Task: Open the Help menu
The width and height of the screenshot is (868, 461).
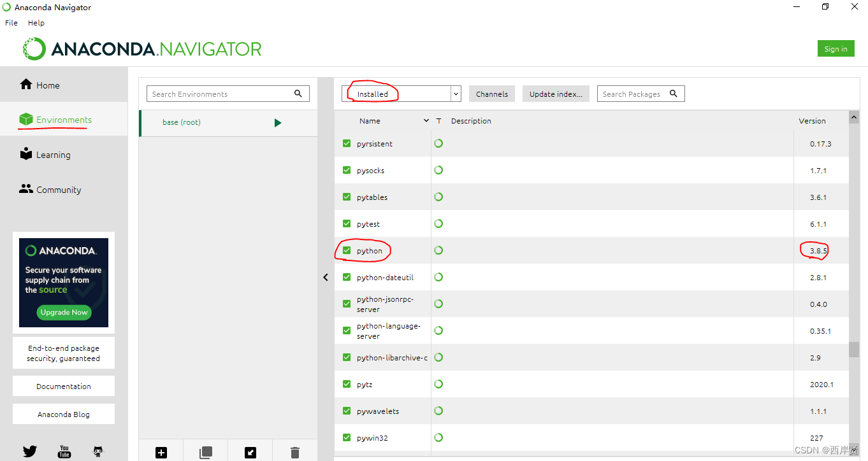Action: point(36,22)
